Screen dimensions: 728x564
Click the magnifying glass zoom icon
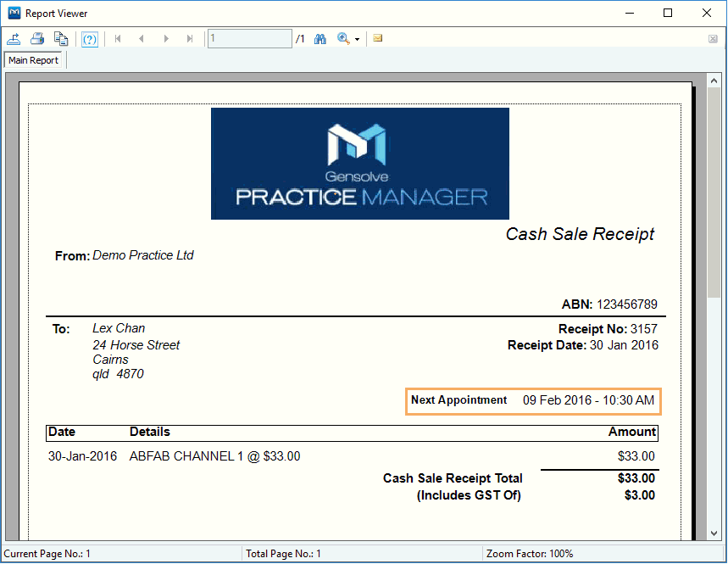342,39
